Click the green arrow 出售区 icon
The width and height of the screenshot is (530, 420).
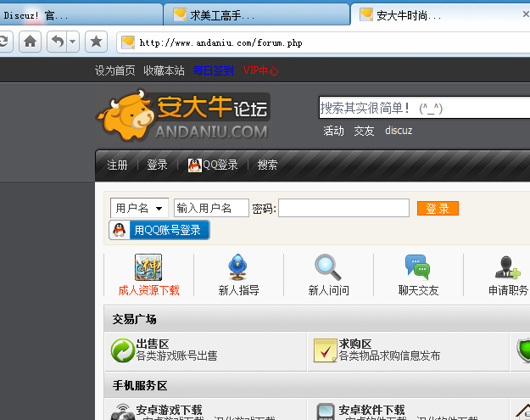tap(123, 350)
